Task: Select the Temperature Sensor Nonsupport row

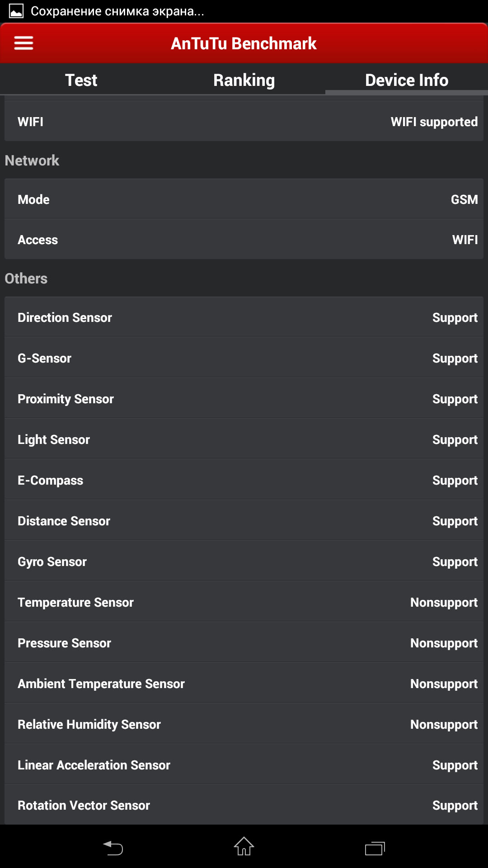Action: [244, 602]
